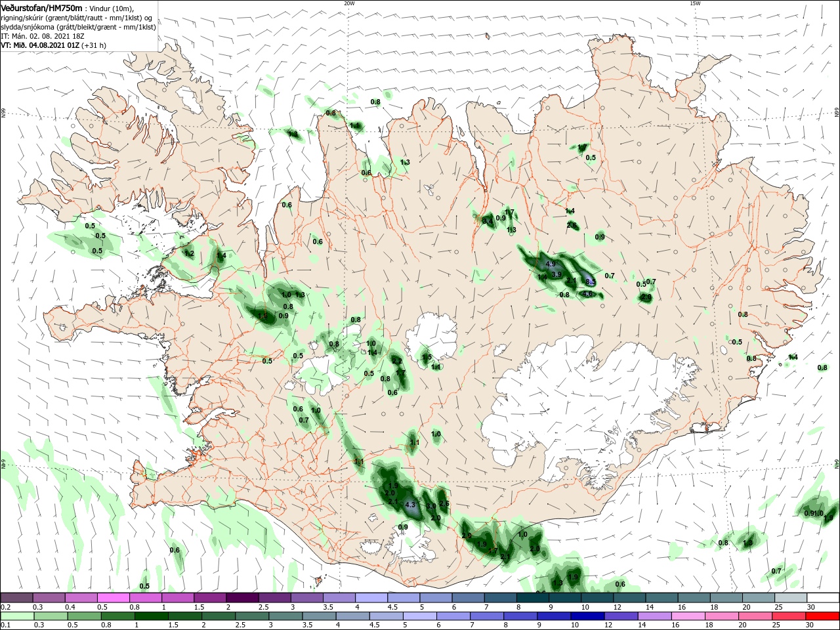Click the white snow swatch before label 30

click(x=822, y=598)
